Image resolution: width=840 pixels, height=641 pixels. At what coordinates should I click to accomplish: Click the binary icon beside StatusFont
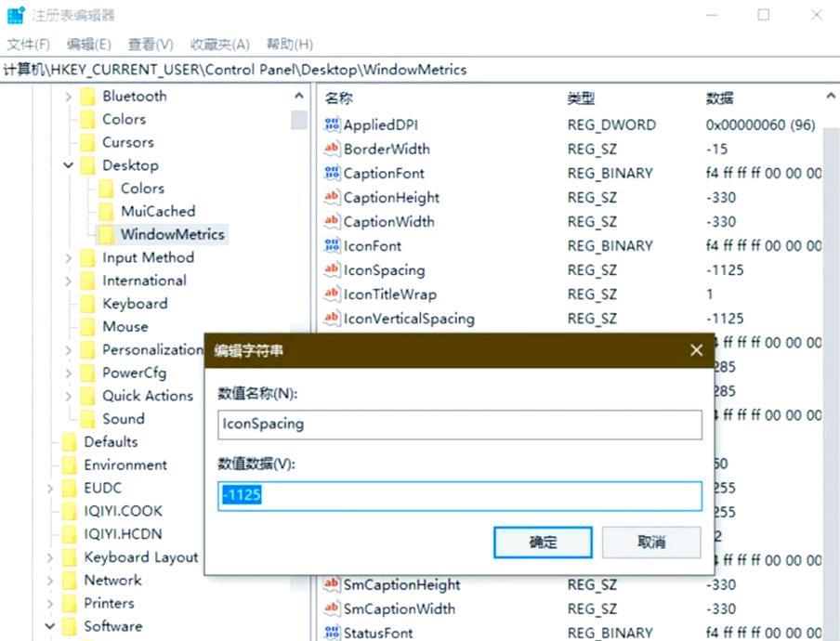point(332,633)
